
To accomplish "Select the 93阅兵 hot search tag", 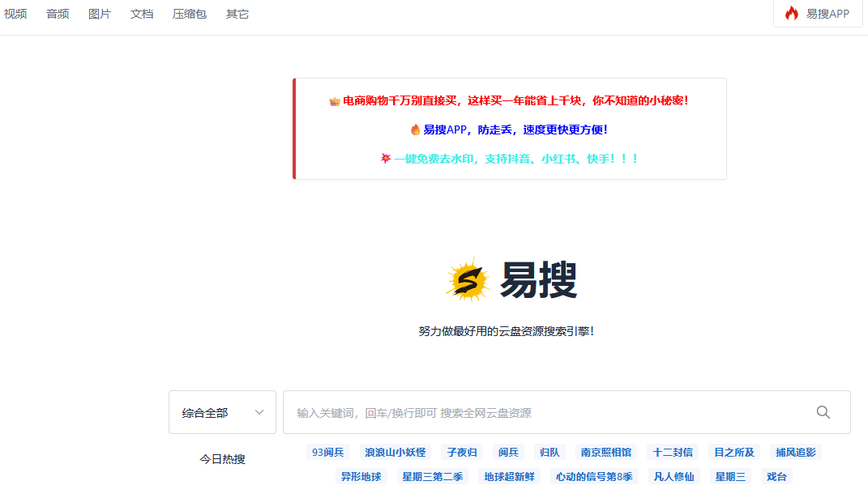I will [328, 452].
